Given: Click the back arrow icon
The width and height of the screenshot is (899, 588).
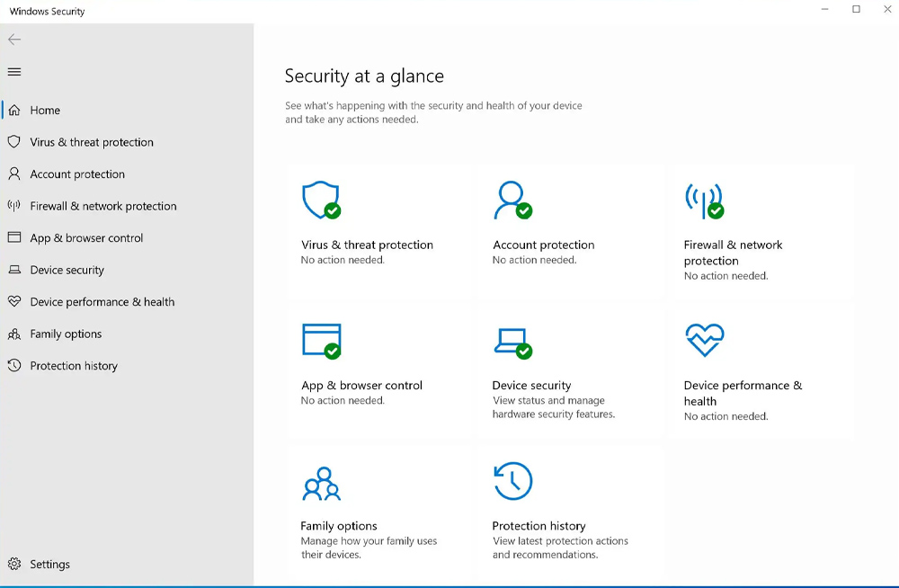Looking at the screenshot, I should tap(14, 39).
